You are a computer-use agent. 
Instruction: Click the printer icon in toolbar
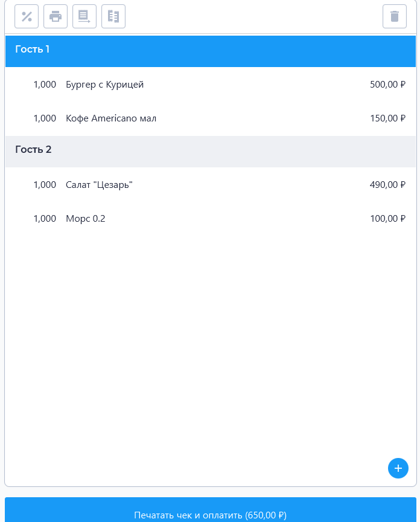pos(56,16)
